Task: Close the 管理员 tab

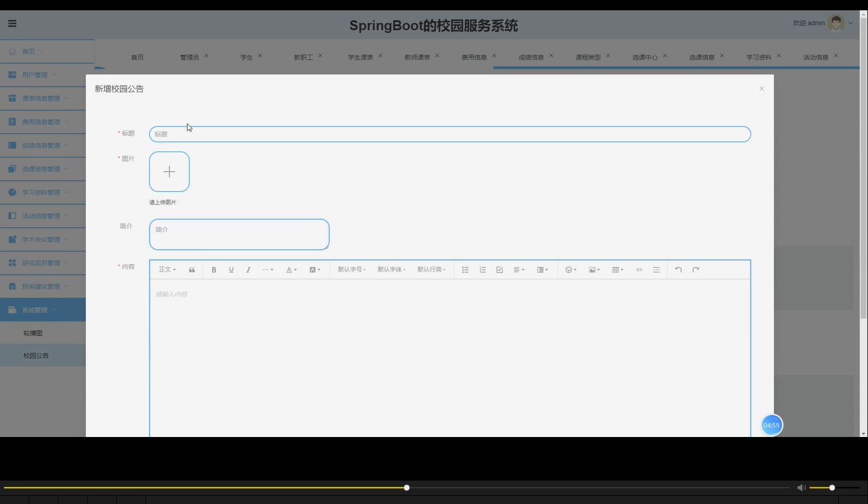Action: pos(207,56)
